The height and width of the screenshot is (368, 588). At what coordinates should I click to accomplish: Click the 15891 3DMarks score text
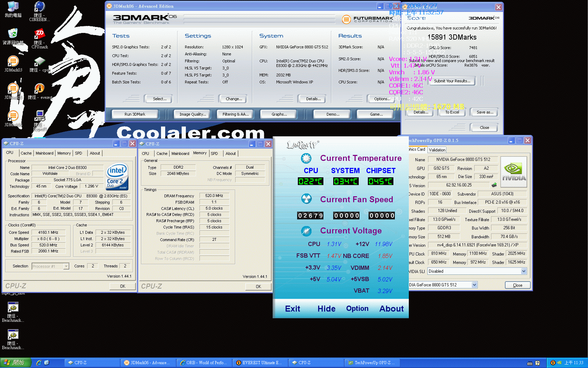tap(452, 37)
